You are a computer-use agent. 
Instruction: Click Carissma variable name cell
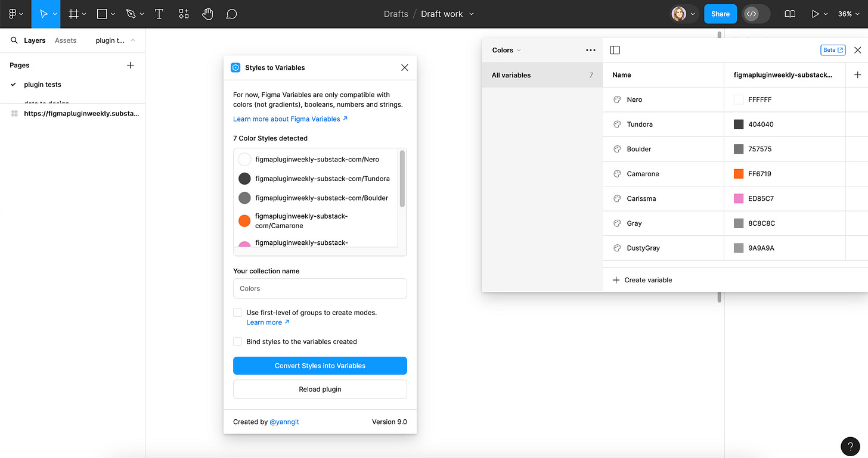click(x=664, y=198)
